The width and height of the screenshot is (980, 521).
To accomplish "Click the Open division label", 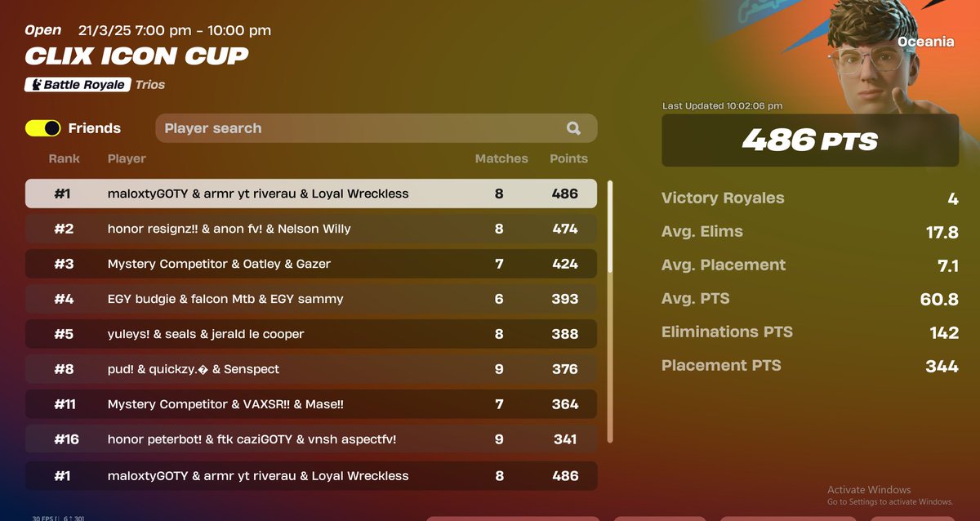I will click(x=42, y=30).
